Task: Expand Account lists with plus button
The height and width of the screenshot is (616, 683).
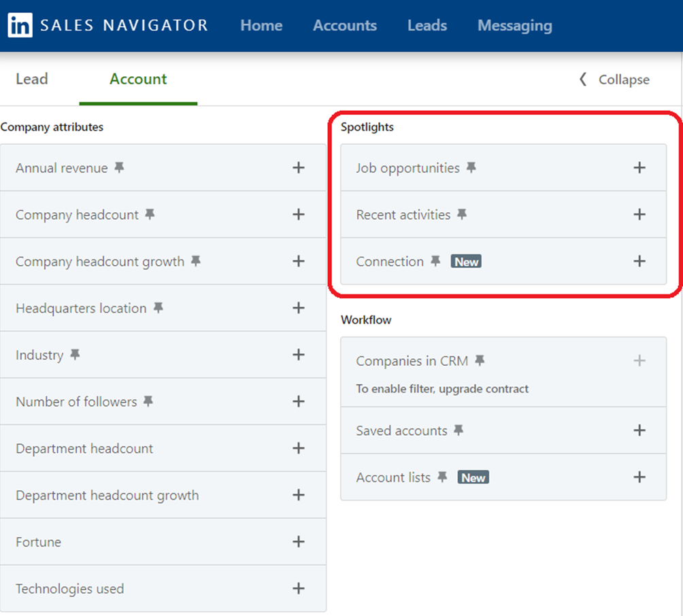Action: (x=639, y=477)
